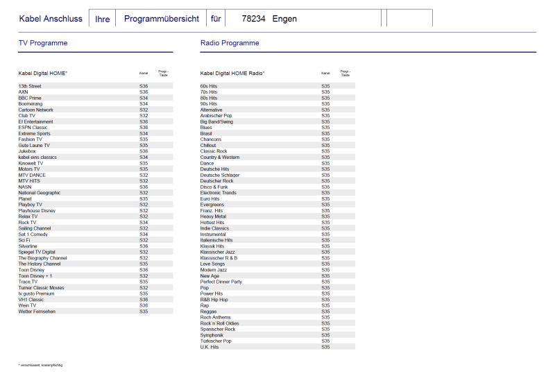Select 'Gute Laune TV' row

[x=96, y=146]
